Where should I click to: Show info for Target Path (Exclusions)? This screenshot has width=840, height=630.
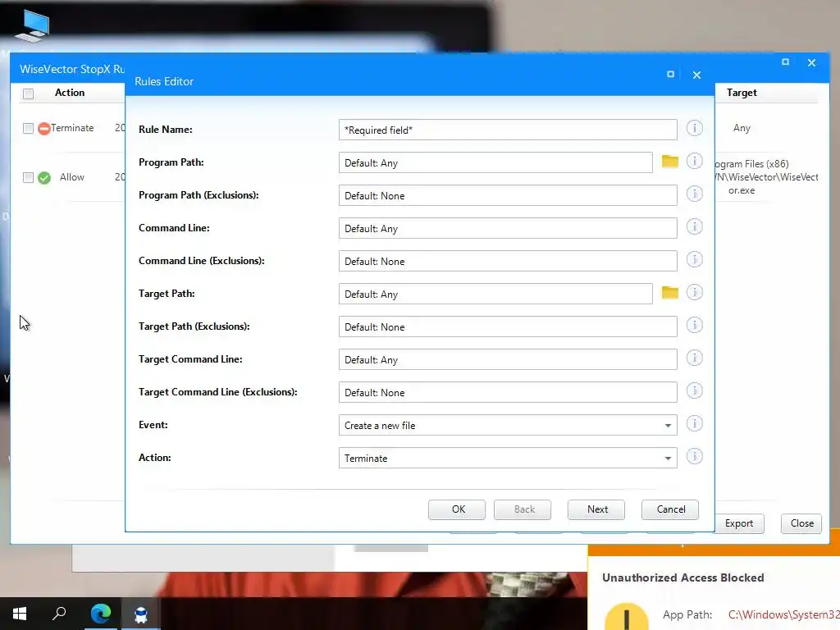click(x=694, y=325)
